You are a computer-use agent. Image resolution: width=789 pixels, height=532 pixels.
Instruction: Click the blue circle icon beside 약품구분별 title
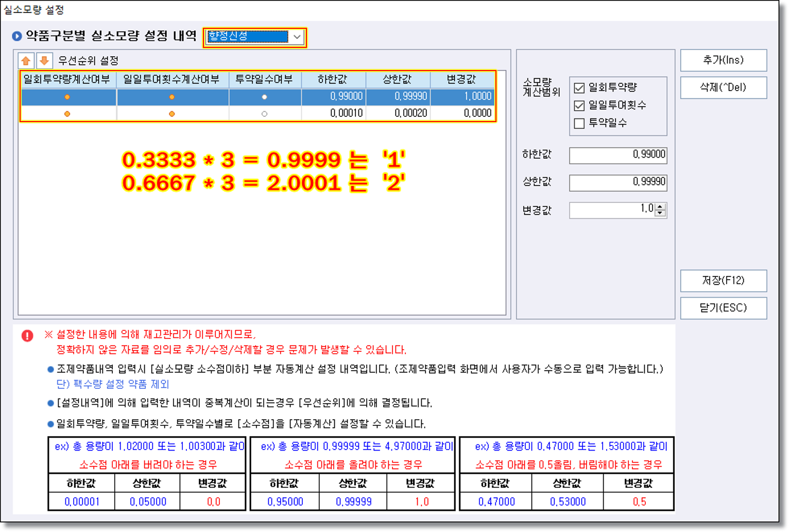(17, 36)
